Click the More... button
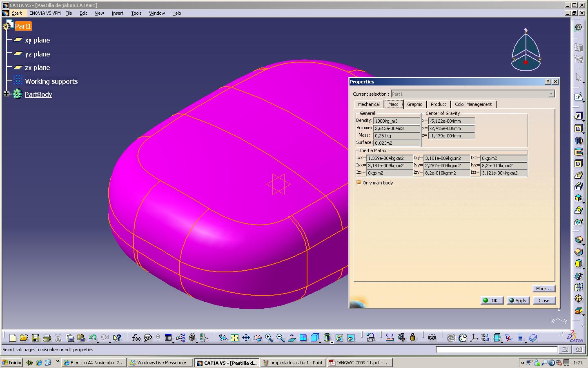 544,289
